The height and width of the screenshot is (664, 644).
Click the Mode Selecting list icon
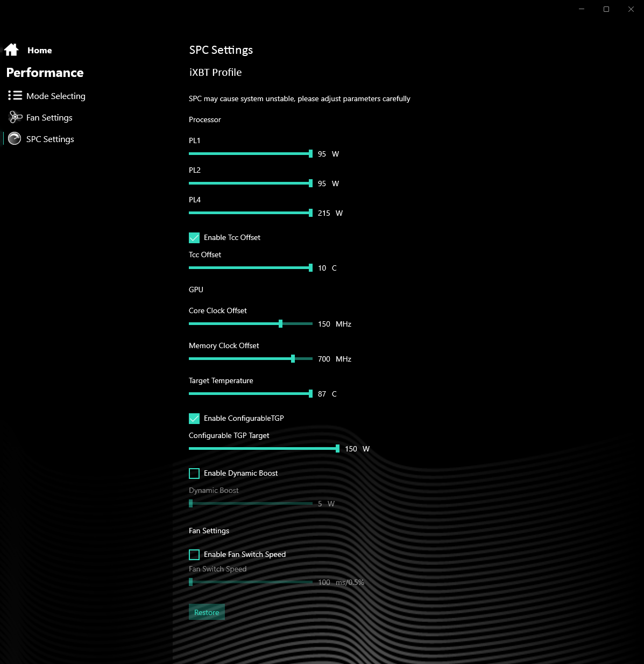[x=15, y=96]
